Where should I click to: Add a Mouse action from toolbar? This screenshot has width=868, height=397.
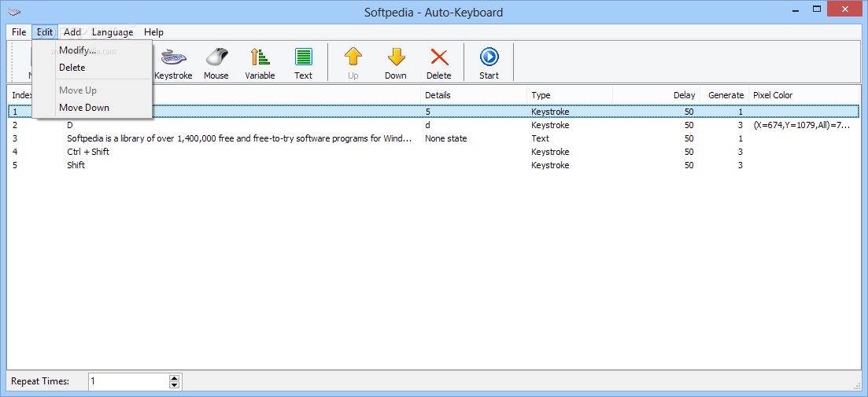tap(216, 57)
